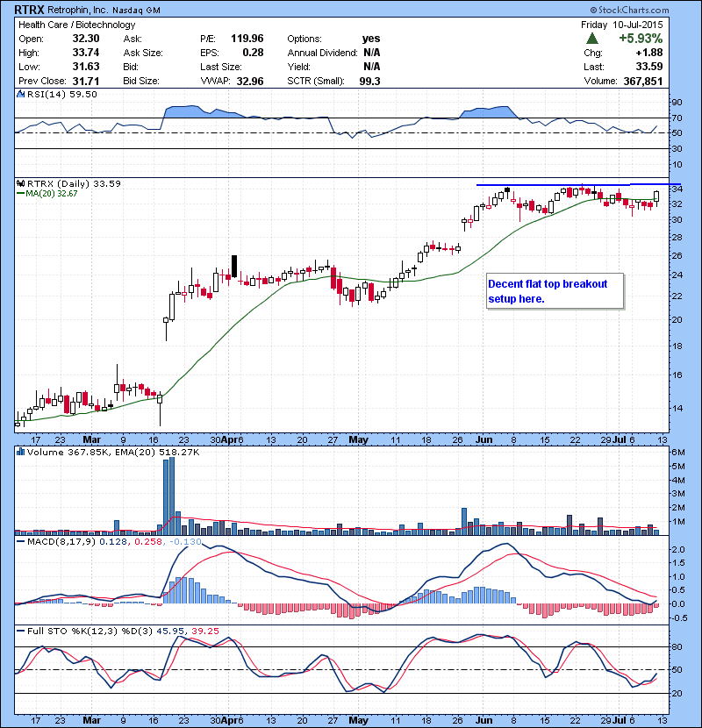702x728 pixels.
Task: Click the N/A value for Annual Dividend
Action: (372, 53)
